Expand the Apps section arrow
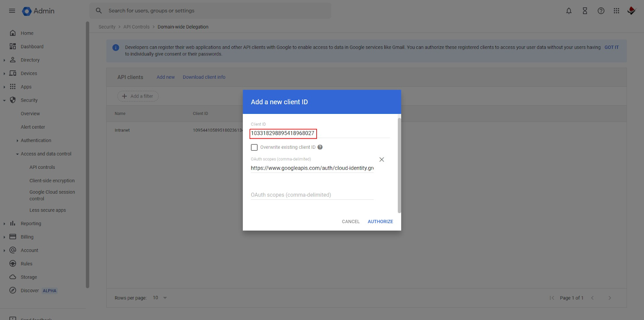644x320 pixels. click(x=4, y=87)
